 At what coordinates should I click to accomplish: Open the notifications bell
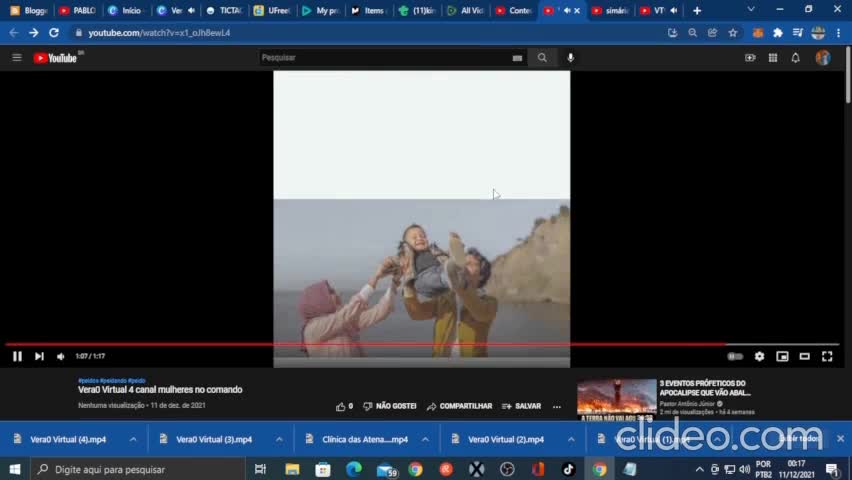pyautogui.click(x=795, y=58)
